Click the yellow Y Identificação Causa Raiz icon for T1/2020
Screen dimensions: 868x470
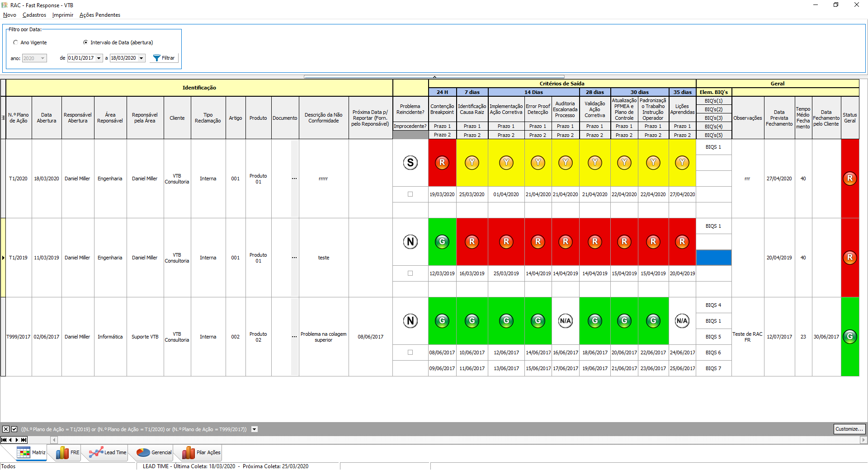[472, 163]
